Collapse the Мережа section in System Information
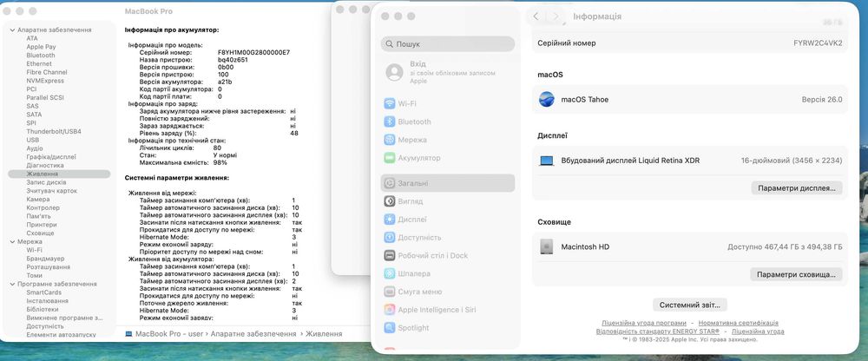The image size is (868, 361). coord(12,241)
